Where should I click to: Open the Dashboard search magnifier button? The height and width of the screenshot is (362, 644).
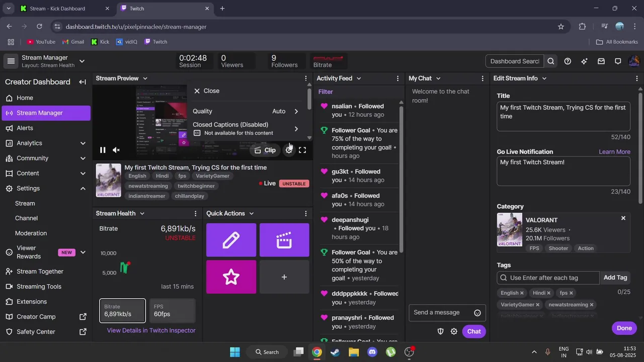tap(551, 61)
